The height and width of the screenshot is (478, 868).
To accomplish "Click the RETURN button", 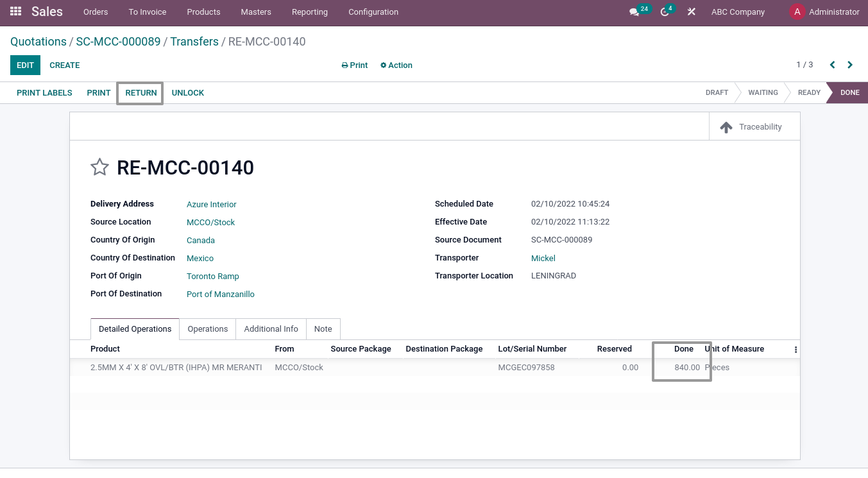I will click(140, 92).
